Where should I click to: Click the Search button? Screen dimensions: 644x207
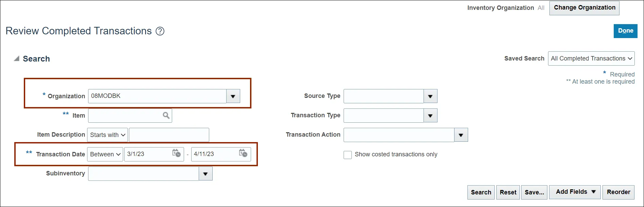coord(481,192)
